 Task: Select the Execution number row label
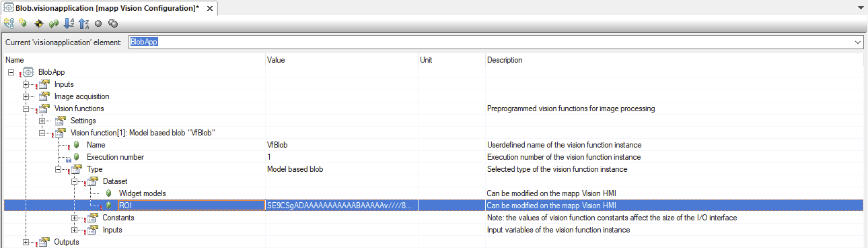tap(115, 157)
